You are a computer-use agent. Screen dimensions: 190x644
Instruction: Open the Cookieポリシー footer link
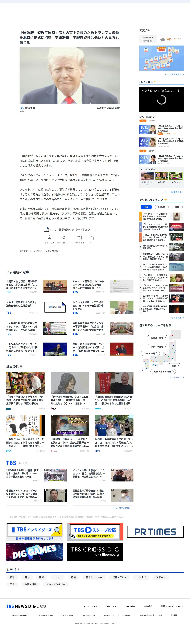(x=88, y=616)
